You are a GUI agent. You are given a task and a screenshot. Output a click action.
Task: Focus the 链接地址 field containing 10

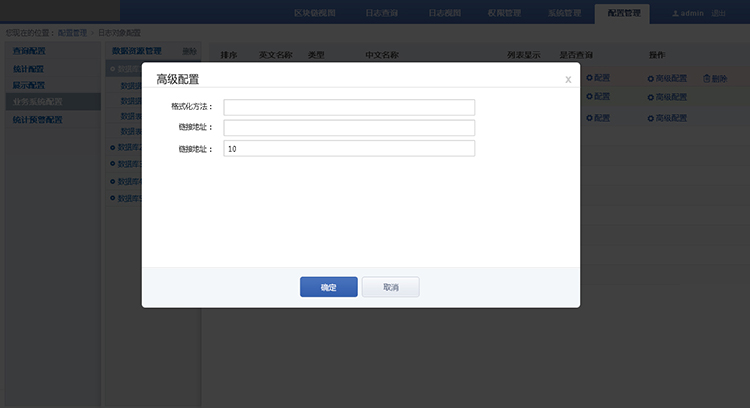point(349,148)
